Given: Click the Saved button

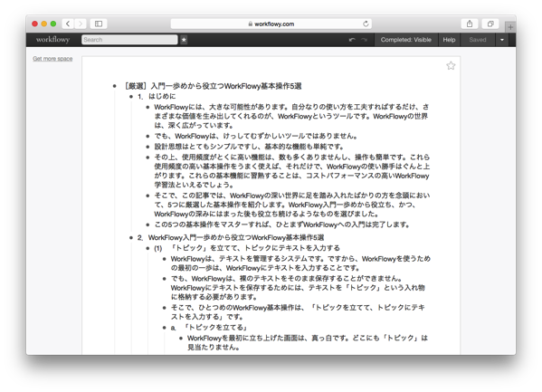Looking at the screenshot, I should point(478,40).
